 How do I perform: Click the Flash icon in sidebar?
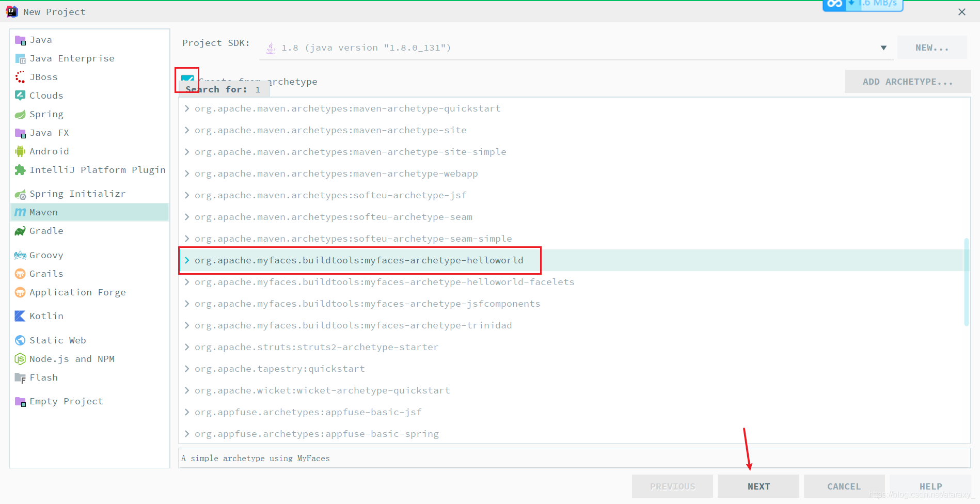click(x=20, y=378)
